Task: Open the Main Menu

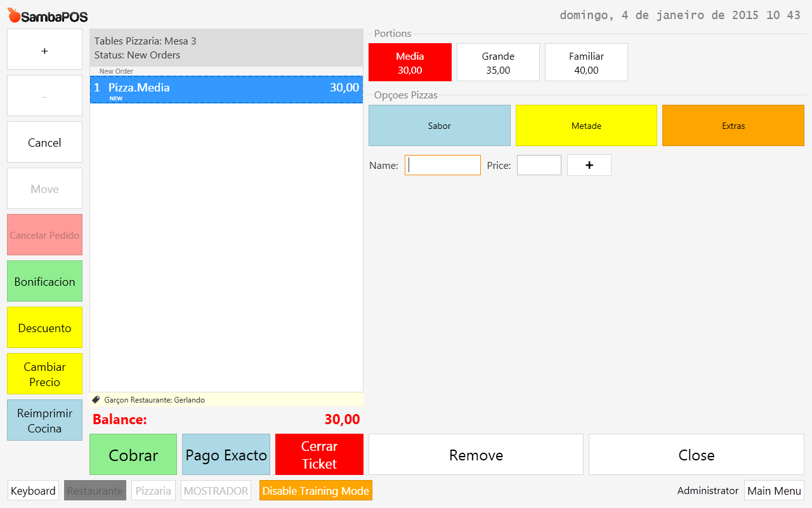Action: coord(774,491)
